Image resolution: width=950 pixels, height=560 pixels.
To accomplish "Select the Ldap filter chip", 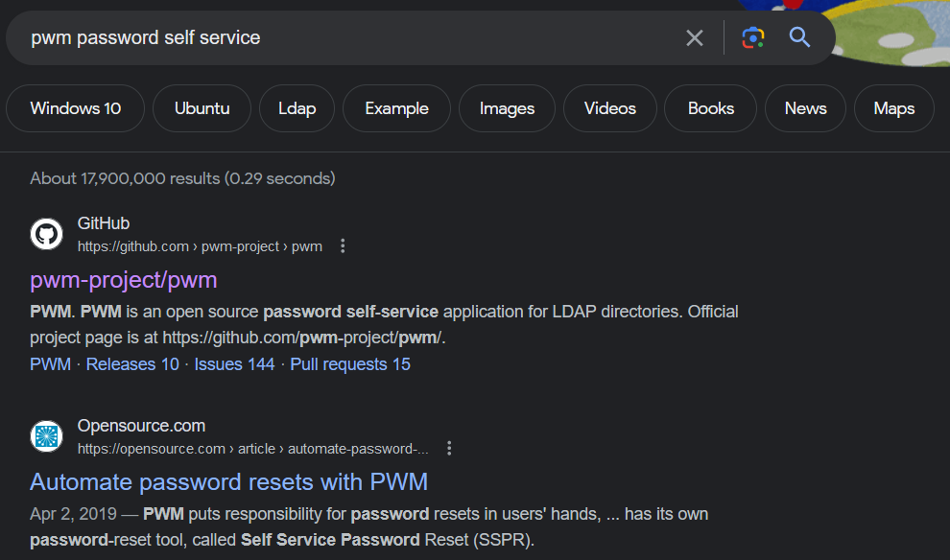I will (297, 108).
